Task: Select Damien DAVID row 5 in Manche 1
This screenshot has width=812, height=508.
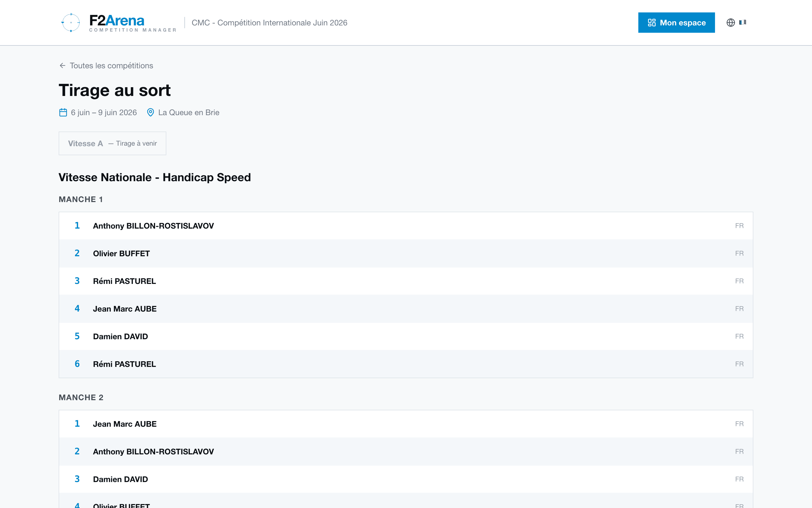Action: coord(406,336)
